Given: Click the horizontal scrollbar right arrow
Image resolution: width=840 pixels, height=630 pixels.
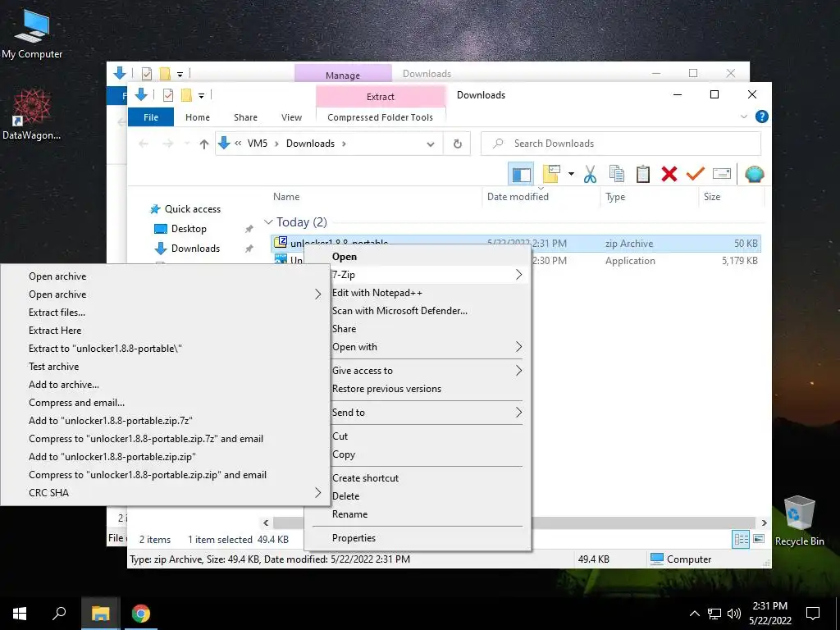Looking at the screenshot, I should coord(764,523).
